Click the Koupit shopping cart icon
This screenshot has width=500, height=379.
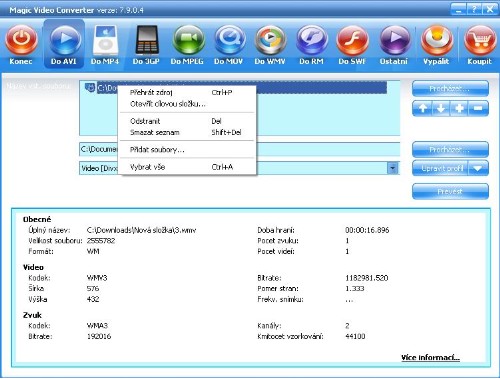pyautogui.click(x=480, y=40)
